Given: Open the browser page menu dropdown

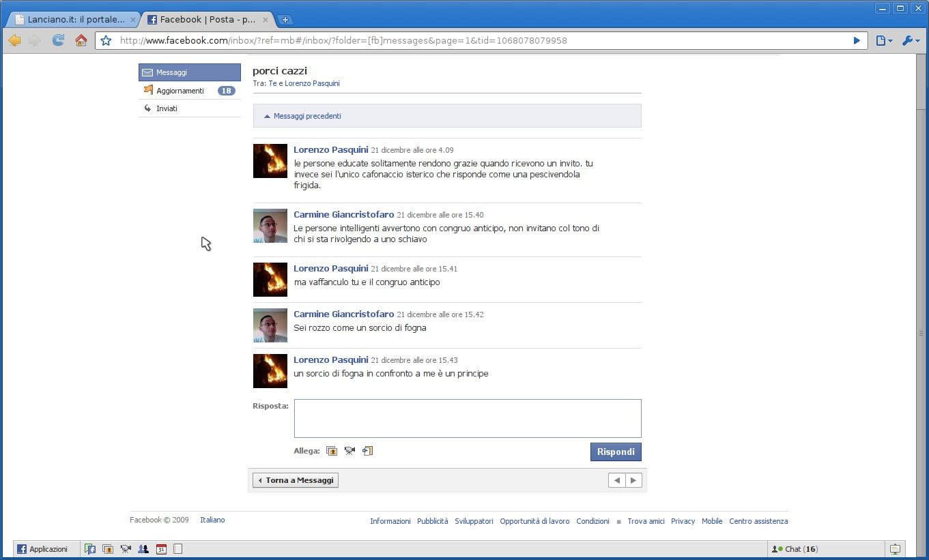Looking at the screenshot, I should (883, 41).
